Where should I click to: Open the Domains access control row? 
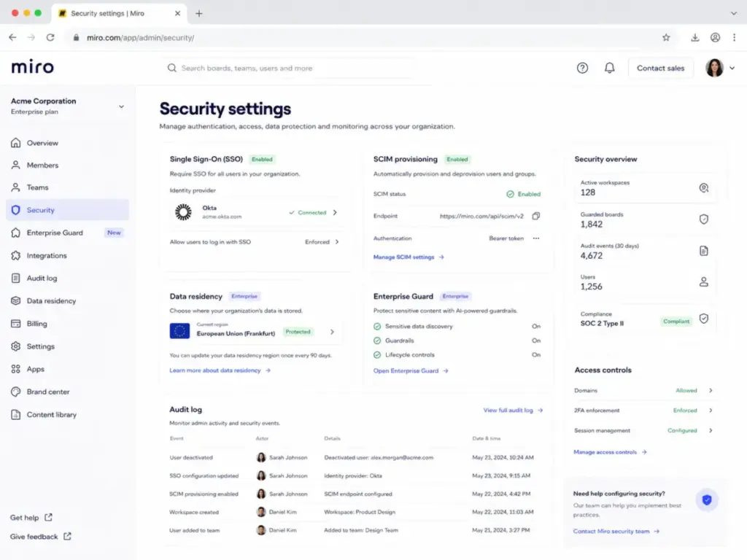pyautogui.click(x=643, y=391)
